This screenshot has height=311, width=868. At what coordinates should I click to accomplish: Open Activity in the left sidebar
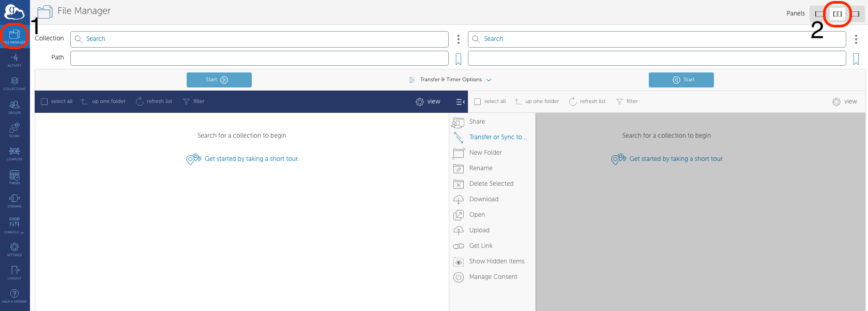click(x=14, y=60)
